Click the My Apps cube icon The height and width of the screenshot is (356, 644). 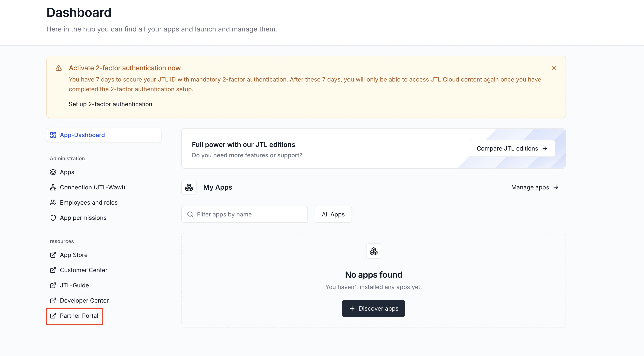[x=189, y=187]
